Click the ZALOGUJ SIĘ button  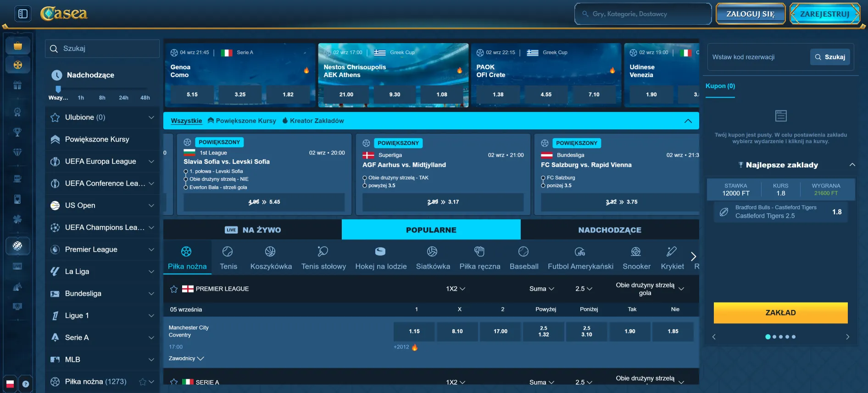(x=751, y=14)
